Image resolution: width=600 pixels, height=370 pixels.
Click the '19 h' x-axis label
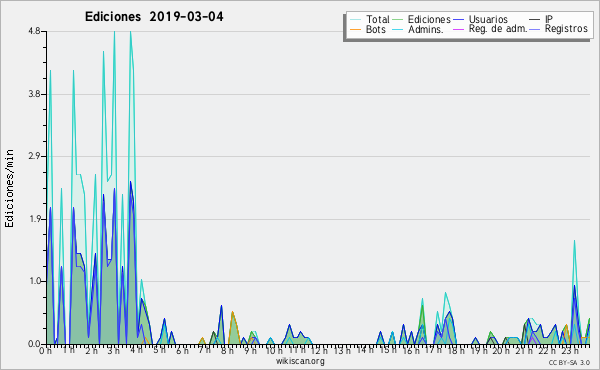[478, 350]
